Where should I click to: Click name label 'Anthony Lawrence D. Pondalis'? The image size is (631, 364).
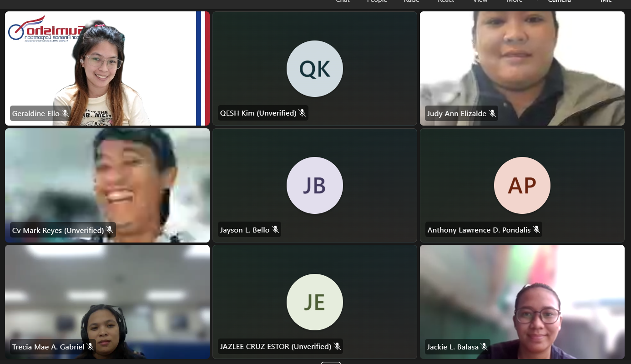[479, 230]
